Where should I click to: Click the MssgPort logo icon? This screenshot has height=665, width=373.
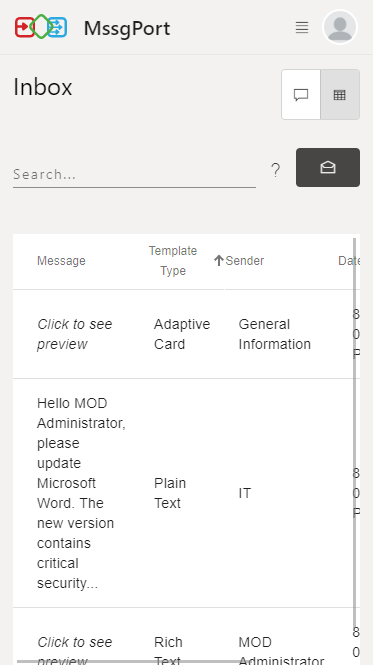point(41,27)
